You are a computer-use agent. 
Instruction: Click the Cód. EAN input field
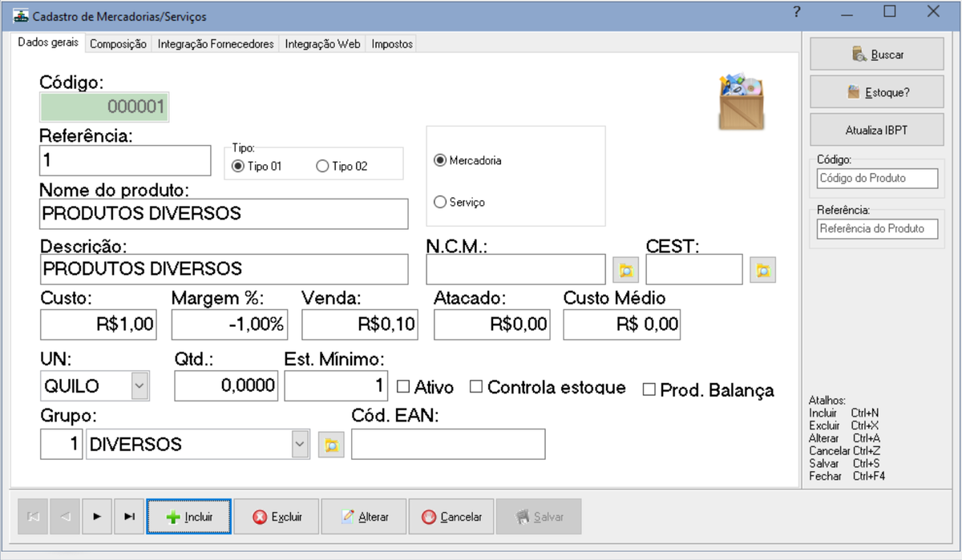click(448, 444)
